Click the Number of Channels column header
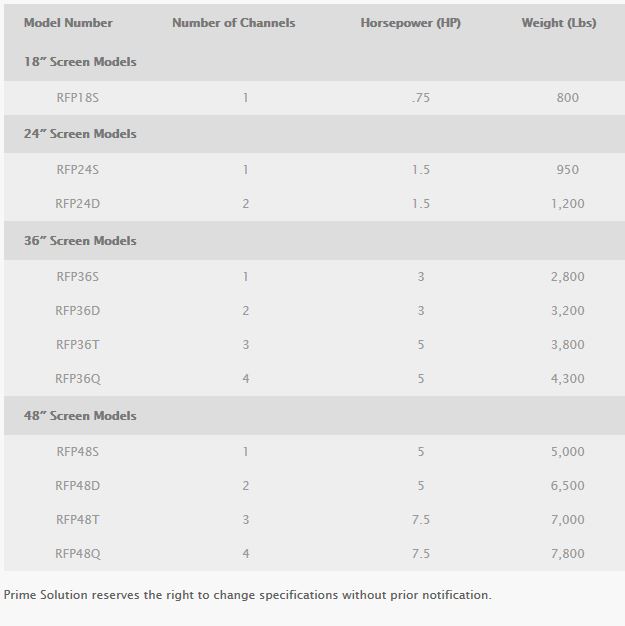This screenshot has height=626, width=625. coord(233,23)
